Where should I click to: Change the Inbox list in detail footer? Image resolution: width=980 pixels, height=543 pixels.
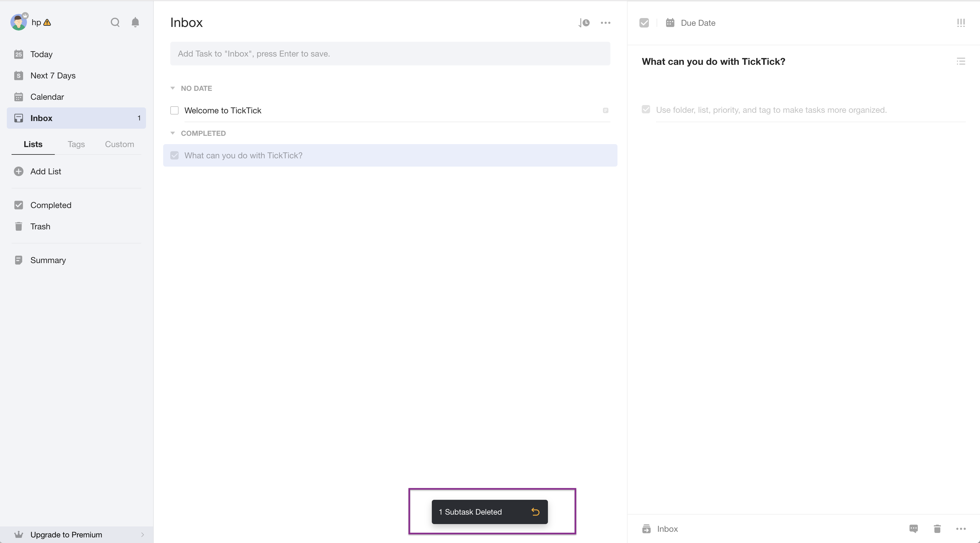pos(667,529)
